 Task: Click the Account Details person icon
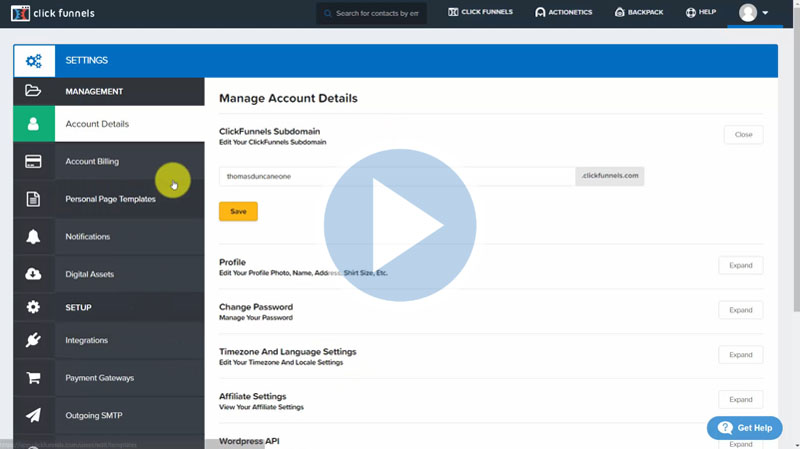[x=33, y=124]
